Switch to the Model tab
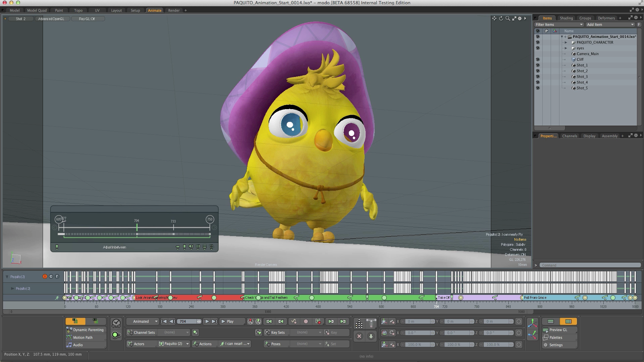The height and width of the screenshot is (362, 644). [14, 10]
